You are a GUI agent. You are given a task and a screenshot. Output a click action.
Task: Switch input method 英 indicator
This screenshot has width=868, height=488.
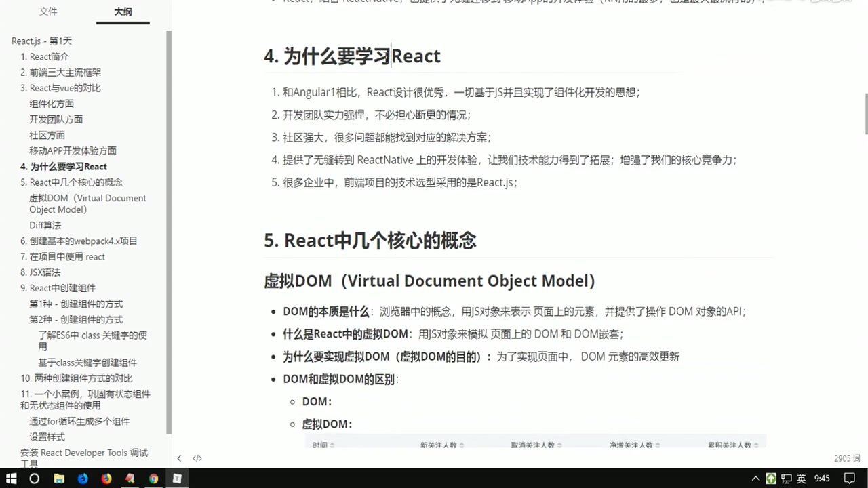pos(802,478)
